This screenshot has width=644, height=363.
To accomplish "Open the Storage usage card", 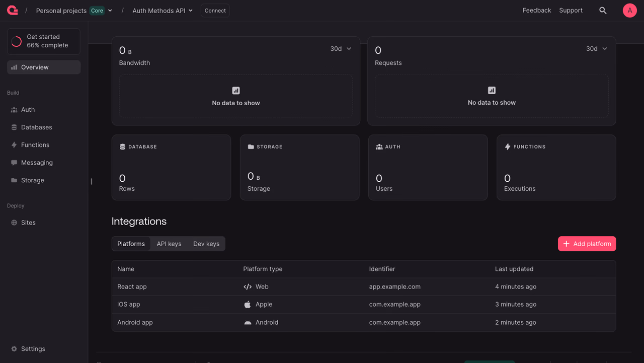I will tap(300, 167).
